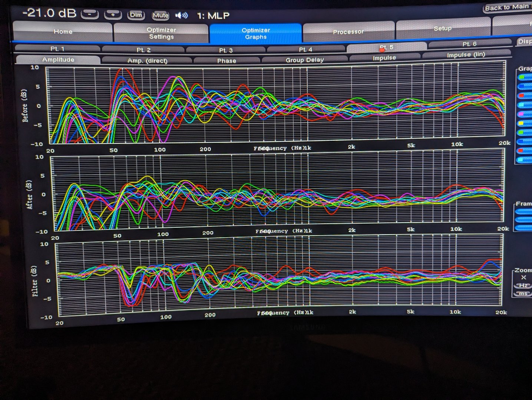Switch to the Processor tab

pyautogui.click(x=348, y=32)
